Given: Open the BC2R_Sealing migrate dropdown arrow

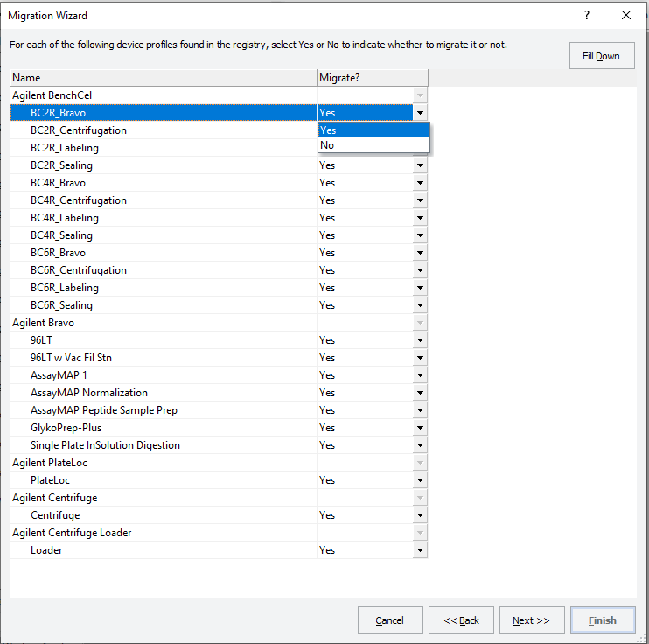Looking at the screenshot, I should (420, 165).
